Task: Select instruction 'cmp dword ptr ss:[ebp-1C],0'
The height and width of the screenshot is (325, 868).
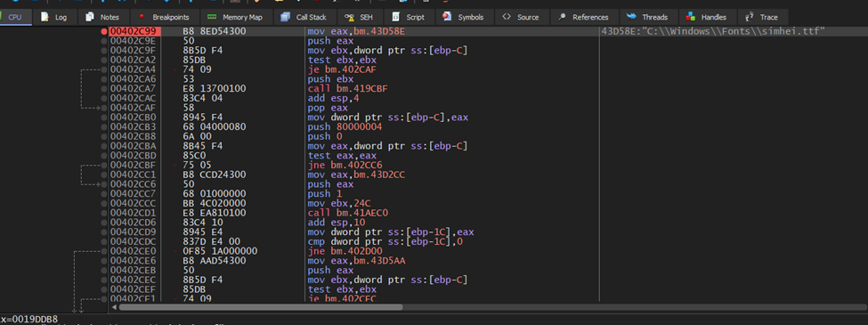Action: click(385, 241)
